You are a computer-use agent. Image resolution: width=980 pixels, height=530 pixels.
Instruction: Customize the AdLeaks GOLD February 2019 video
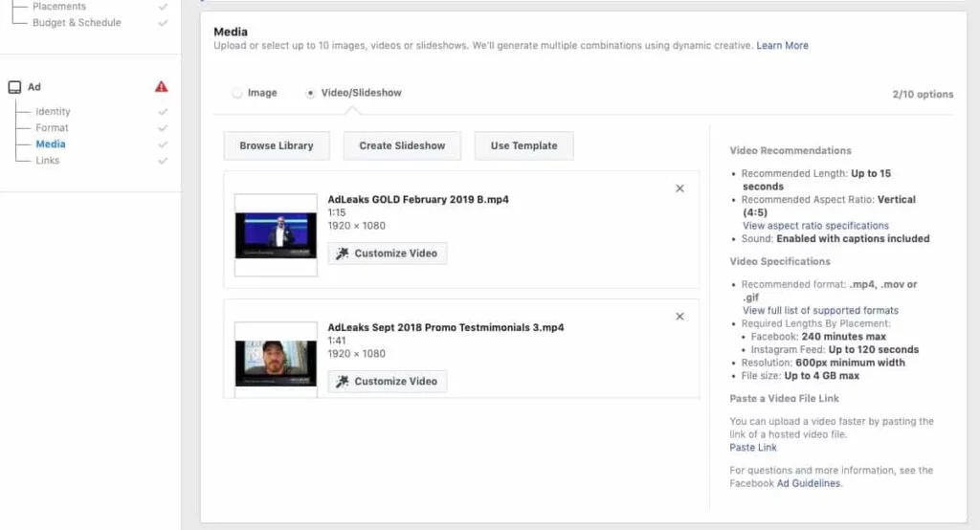coord(388,254)
